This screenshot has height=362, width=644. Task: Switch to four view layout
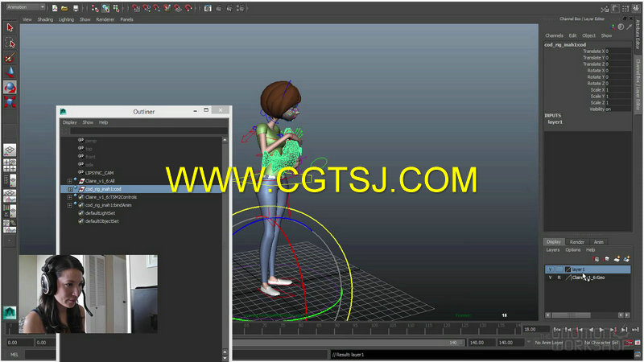point(10,165)
